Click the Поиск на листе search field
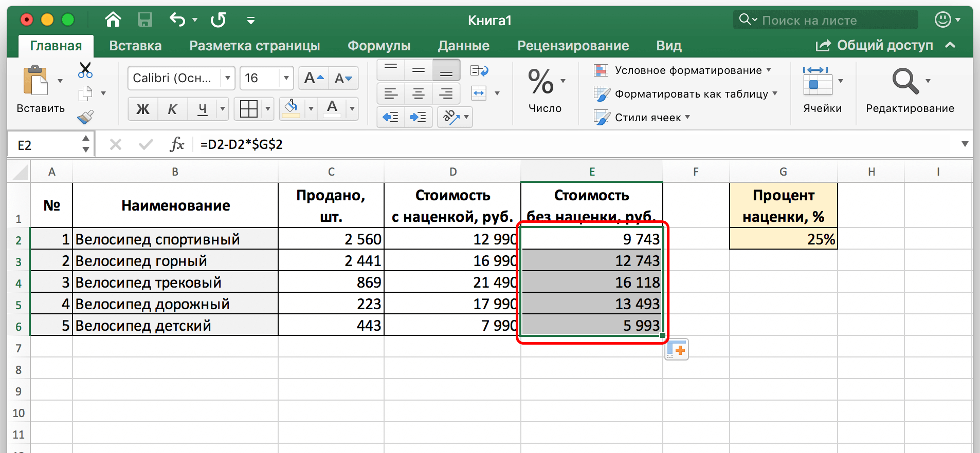The height and width of the screenshot is (453, 980). click(x=826, y=20)
